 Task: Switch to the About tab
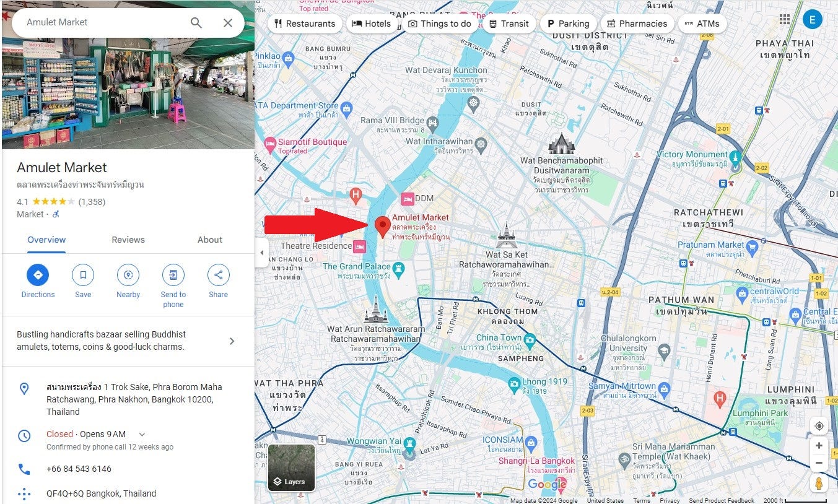[210, 240]
